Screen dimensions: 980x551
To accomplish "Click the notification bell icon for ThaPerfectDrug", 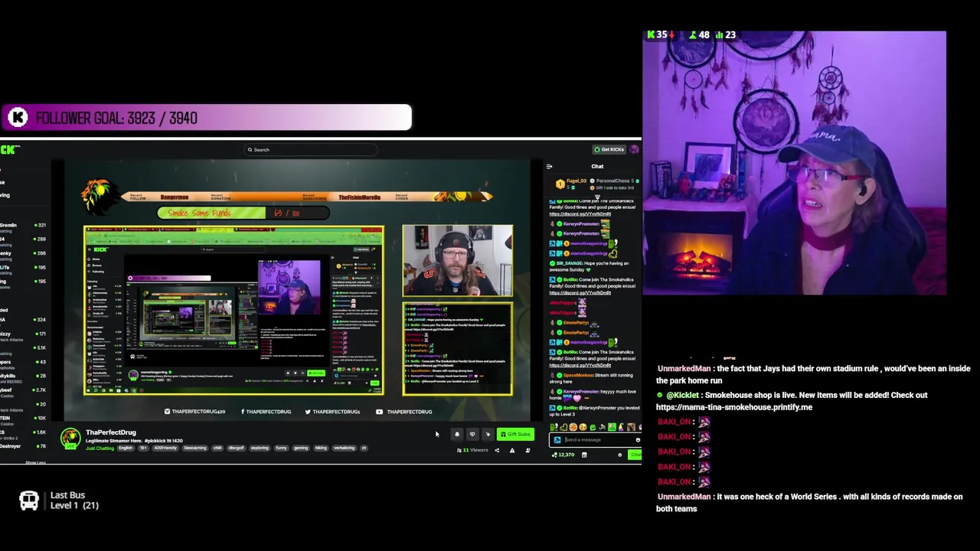I will click(457, 434).
